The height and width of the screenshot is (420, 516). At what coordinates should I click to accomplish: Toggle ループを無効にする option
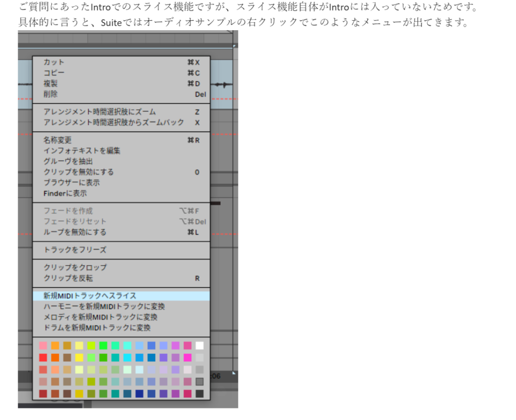pyautogui.click(x=75, y=232)
